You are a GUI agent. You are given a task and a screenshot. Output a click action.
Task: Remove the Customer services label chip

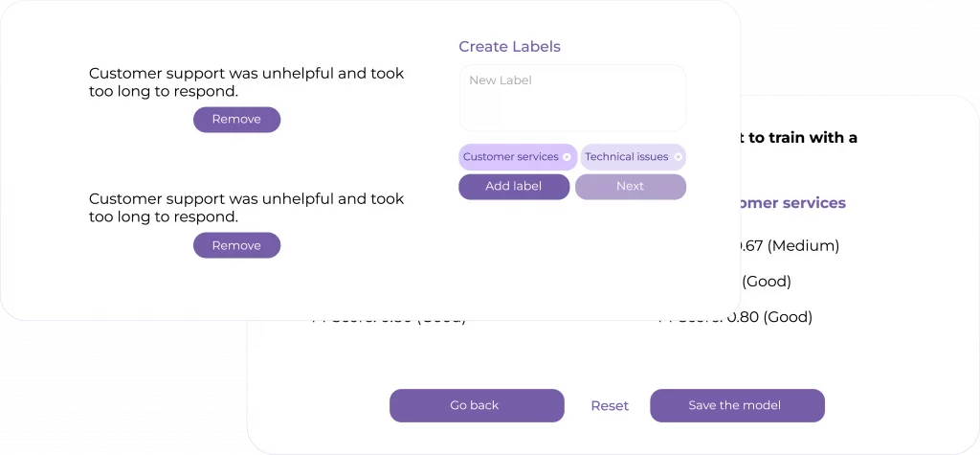tap(567, 157)
